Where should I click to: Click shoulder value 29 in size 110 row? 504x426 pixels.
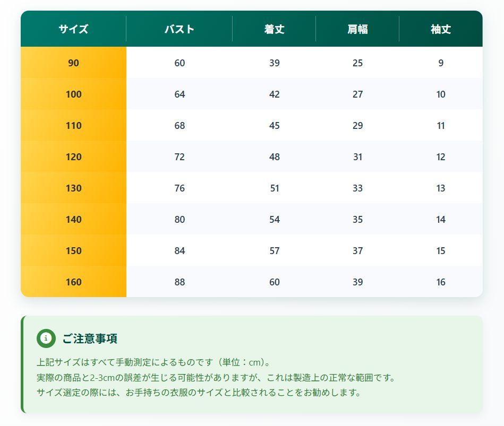point(358,126)
